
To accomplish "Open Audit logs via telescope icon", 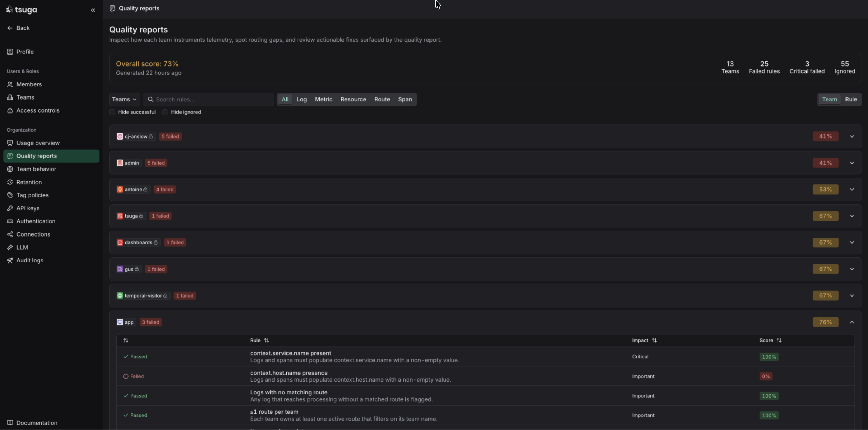I will click(10, 260).
